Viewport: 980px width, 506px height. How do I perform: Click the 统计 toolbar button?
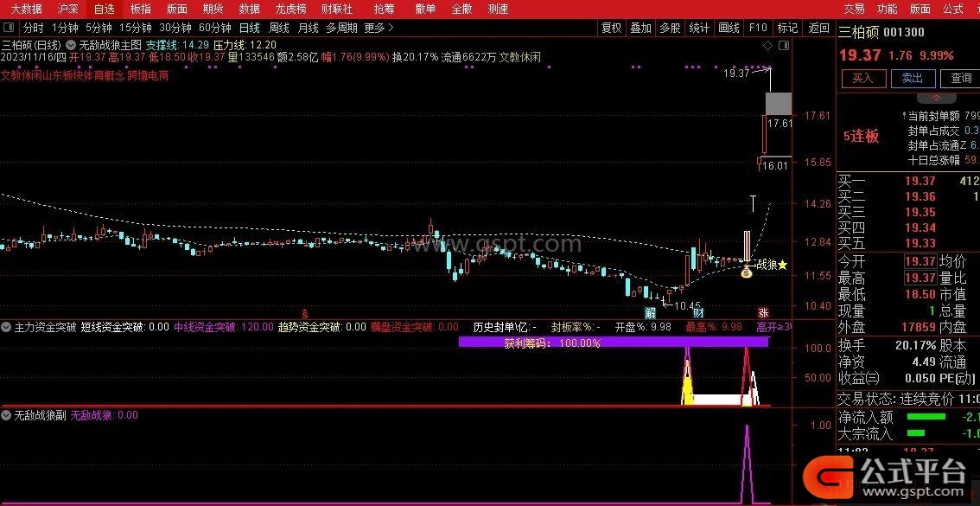(x=699, y=28)
